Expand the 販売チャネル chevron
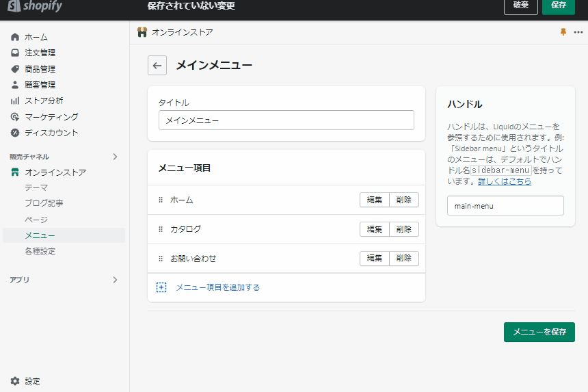 pos(115,157)
